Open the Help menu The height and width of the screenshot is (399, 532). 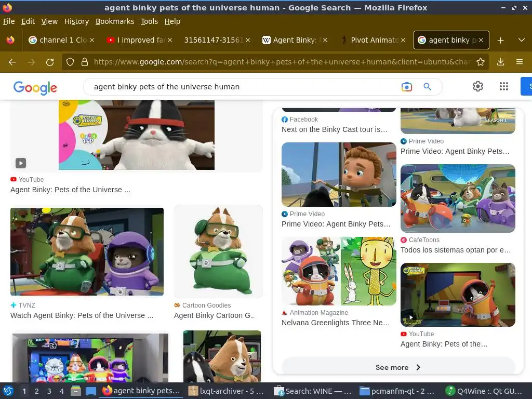coord(172,21)
